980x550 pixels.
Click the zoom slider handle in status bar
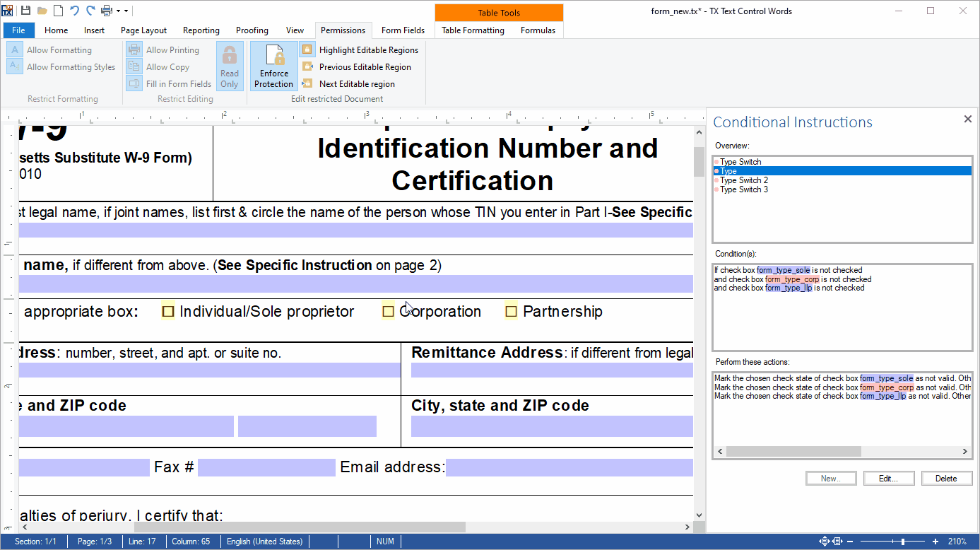(902, 542)
